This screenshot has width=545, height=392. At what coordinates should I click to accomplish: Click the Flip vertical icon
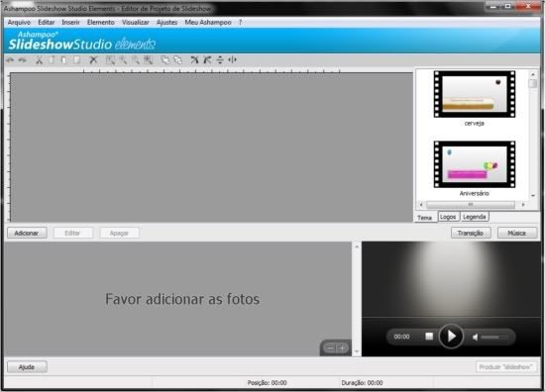[220, 60]
